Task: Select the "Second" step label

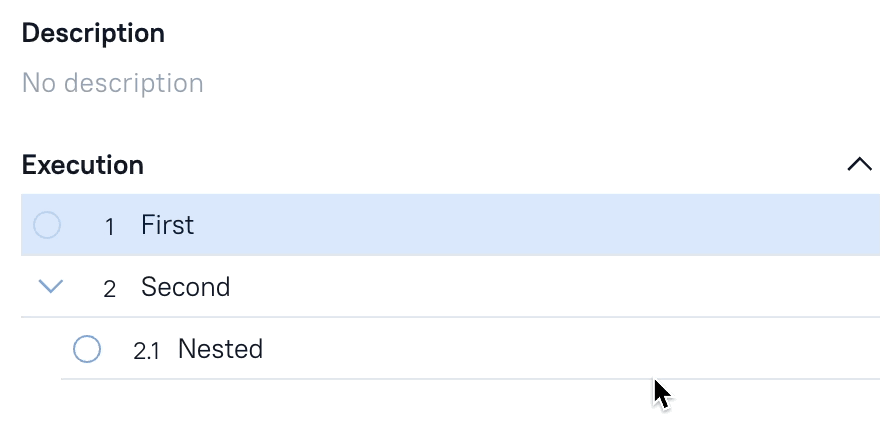Action: [x=185, y=287]
